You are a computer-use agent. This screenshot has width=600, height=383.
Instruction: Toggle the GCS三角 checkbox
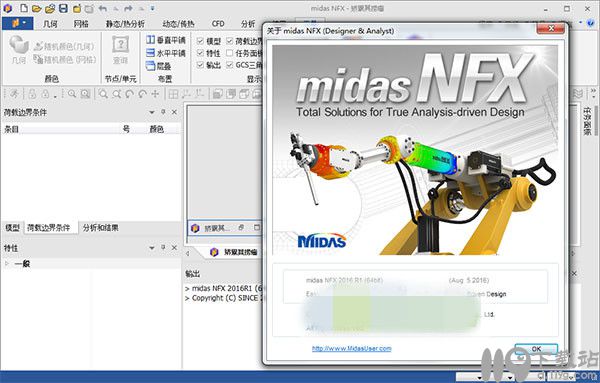tap(230, 65)
